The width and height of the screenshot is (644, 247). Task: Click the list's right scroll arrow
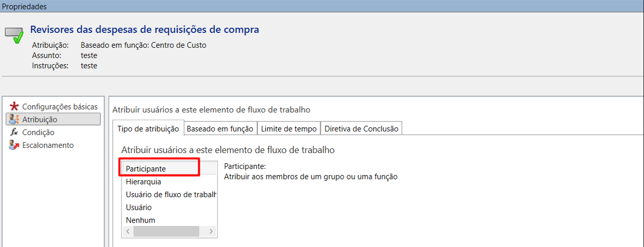click(x=211, y=232)
